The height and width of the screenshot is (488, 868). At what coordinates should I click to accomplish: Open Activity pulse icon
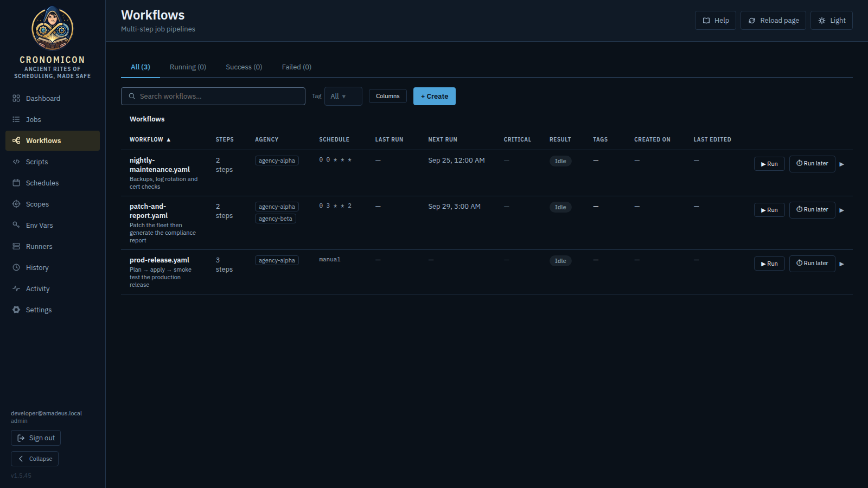(x=16, y=288)
